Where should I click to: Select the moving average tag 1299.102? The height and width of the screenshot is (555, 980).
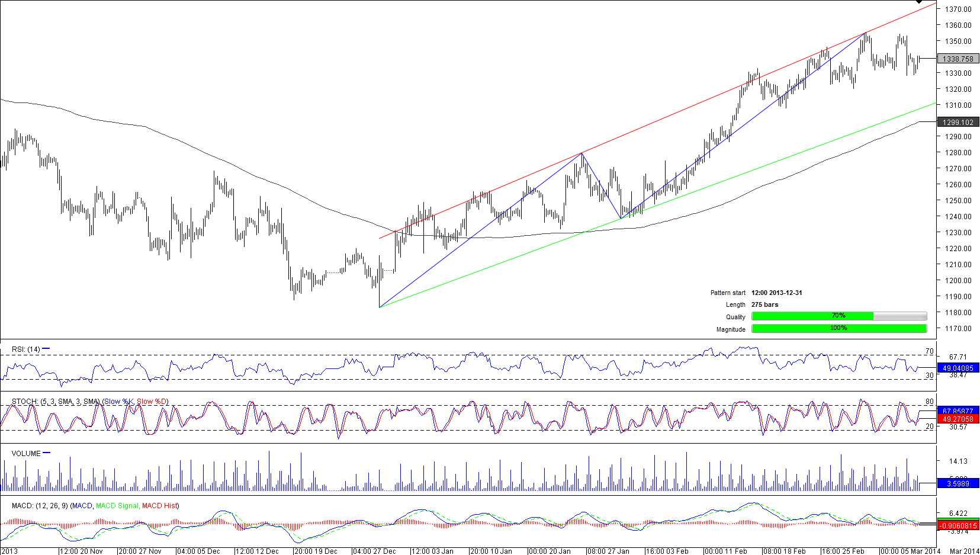(x=957, y=122)
